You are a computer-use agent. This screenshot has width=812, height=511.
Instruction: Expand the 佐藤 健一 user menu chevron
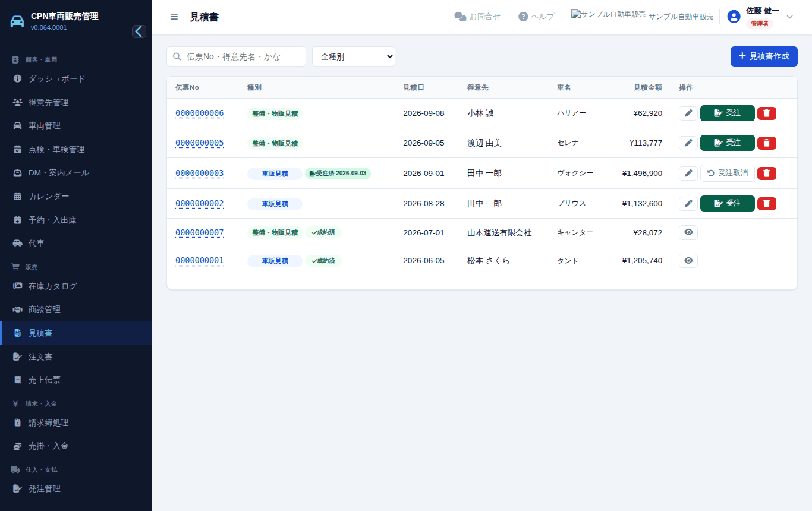[x=790, y=17]
